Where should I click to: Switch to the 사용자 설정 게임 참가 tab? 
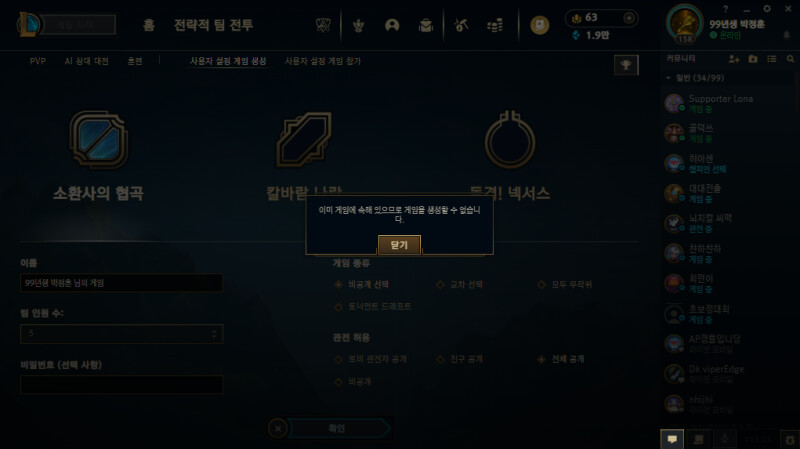[x=322, y=61]
